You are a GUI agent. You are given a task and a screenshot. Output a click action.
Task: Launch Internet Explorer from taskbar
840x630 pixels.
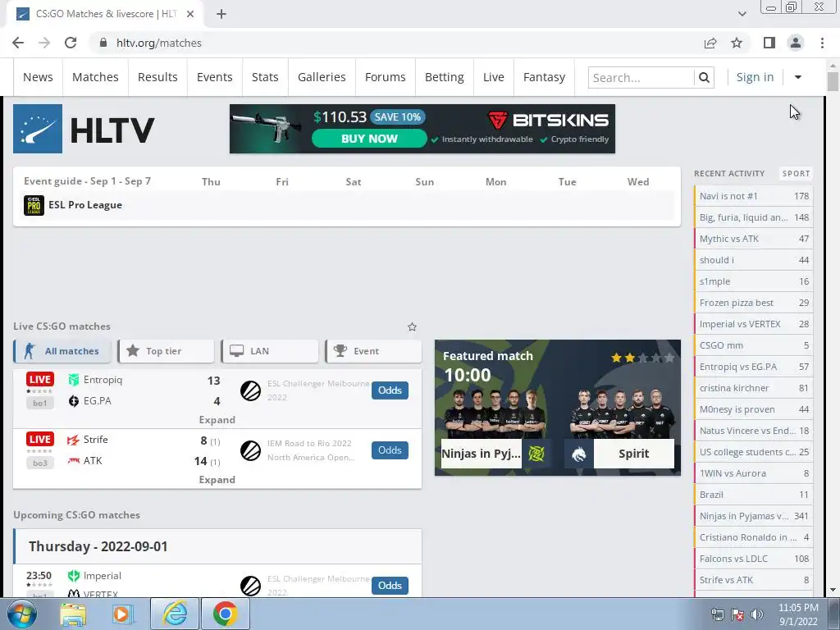tap(176, 614)
